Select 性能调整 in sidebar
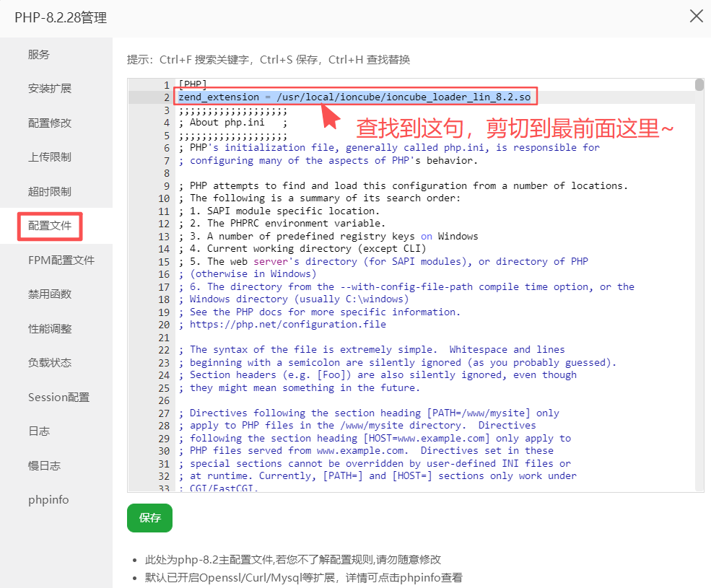This screenshot has height=588, width=711. [x=48, y=330]
